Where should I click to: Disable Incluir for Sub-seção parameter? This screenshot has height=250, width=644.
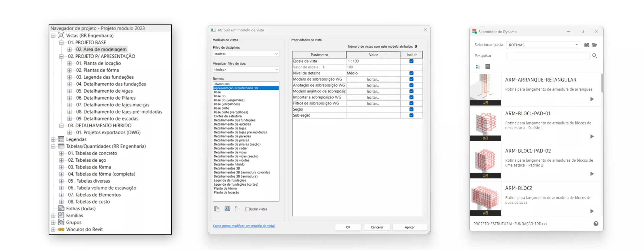[411, 115]
